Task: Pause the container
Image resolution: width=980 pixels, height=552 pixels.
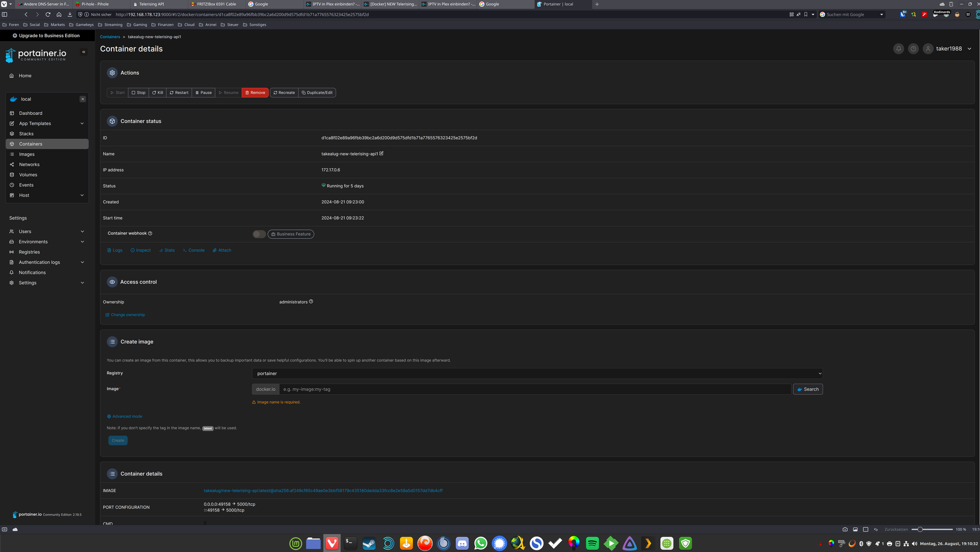Action: (204, 93)
